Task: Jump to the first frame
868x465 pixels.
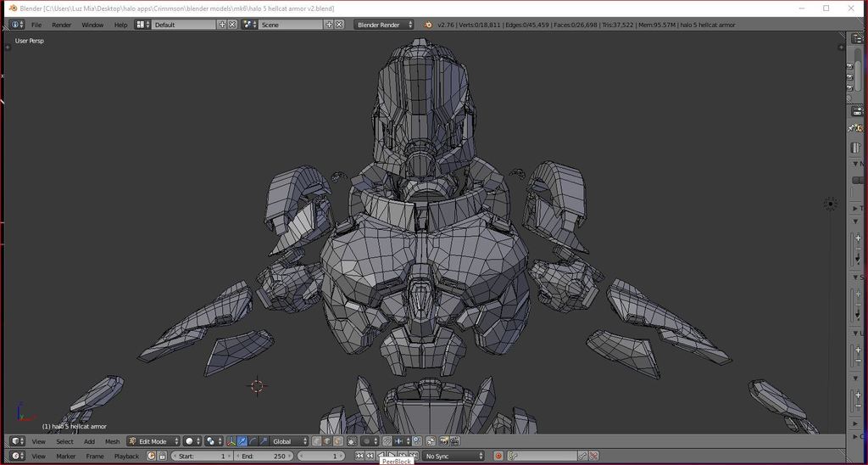Action: (359, 457)
